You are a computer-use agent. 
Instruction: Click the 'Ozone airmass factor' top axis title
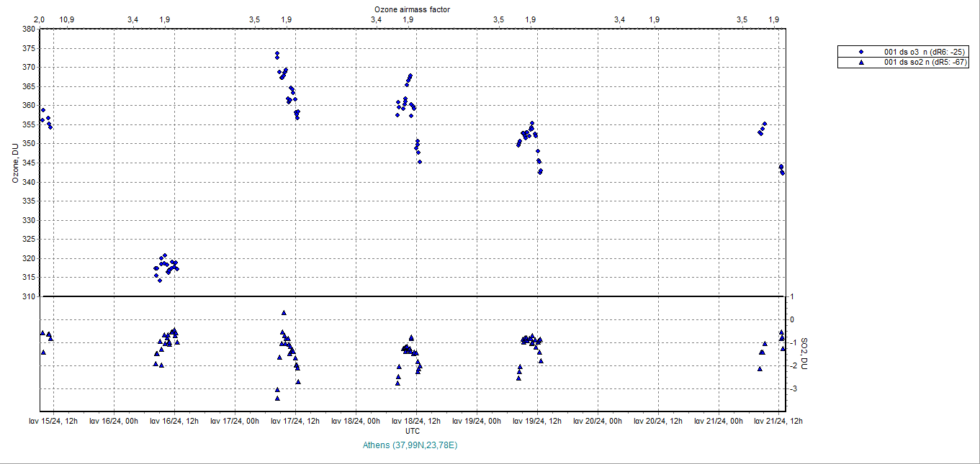click(x=413, y=9)
